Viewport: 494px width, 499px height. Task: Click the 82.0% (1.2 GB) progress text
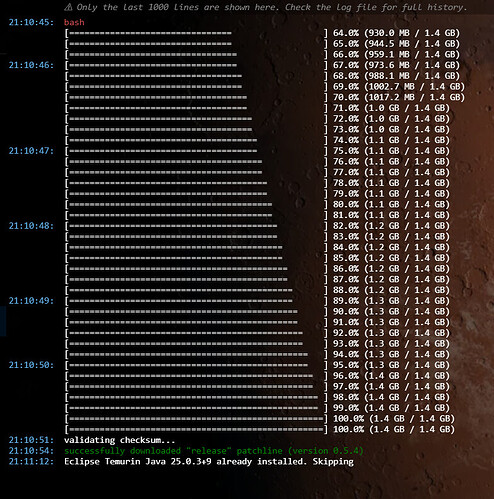[391, 226]
